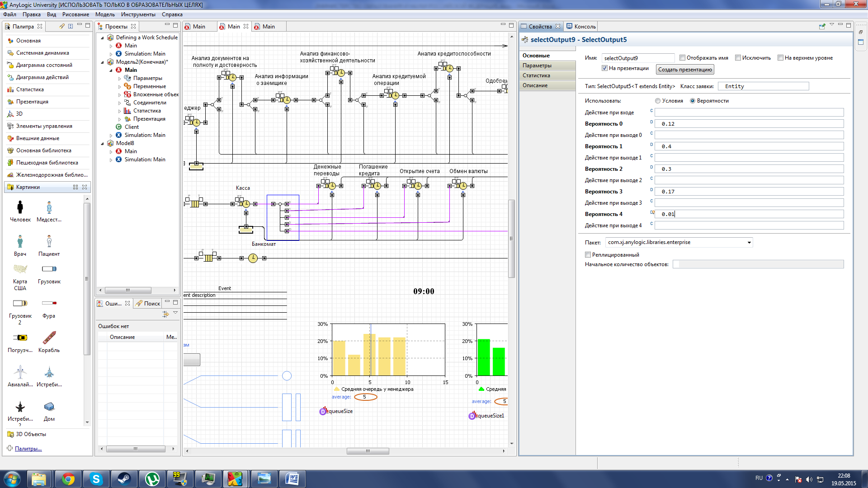This screenshot has height=488, width=868.
Task: Tick the Реплицированный checkbox
Action: pyautogui.click(x=588, y=255)
